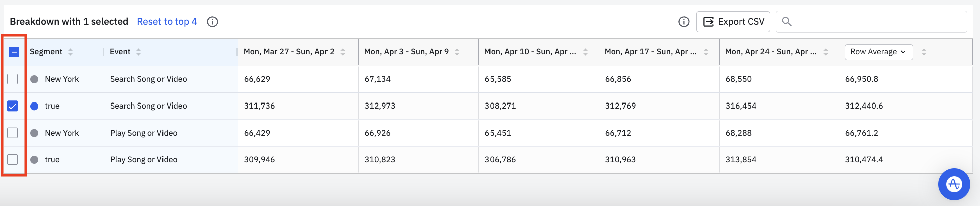Click the Reset to top 4 link
This screenshot has width=980, height=206.
167,22
